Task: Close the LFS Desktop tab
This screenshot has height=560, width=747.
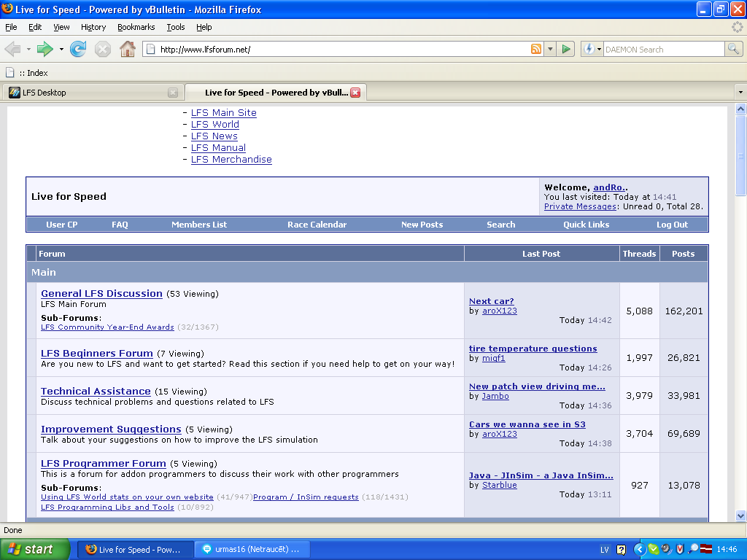Action: [x=173, y=93]
